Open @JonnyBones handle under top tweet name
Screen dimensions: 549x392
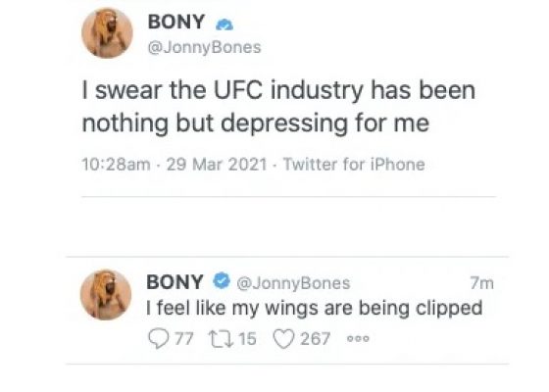coord(205,47)
